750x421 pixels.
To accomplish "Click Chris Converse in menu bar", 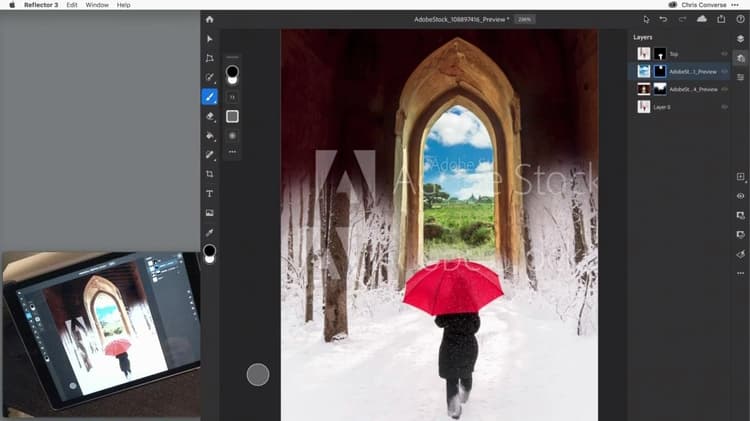I will pyautogui.click(x=704, y=5).
